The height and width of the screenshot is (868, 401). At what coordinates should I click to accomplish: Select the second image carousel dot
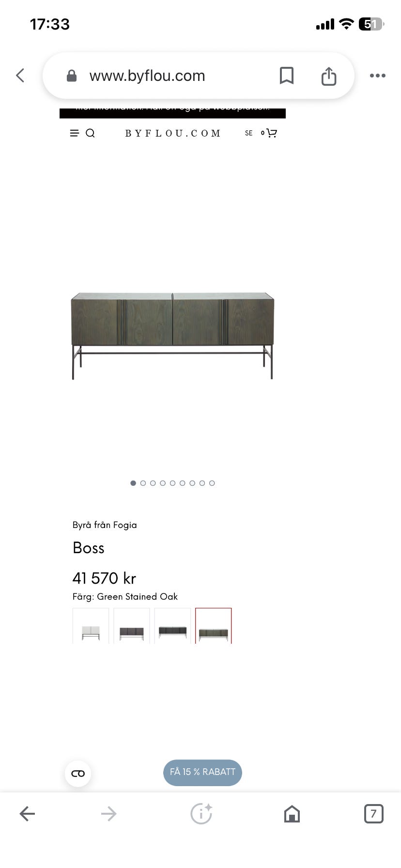click(143, 483)
